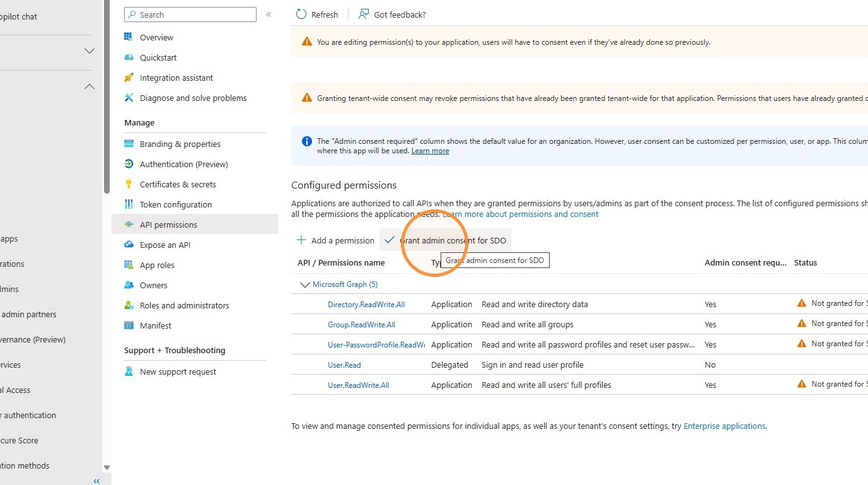Click the far-left navigation scrollbar thumb
The image size is (868, 485).
(107, 96)
